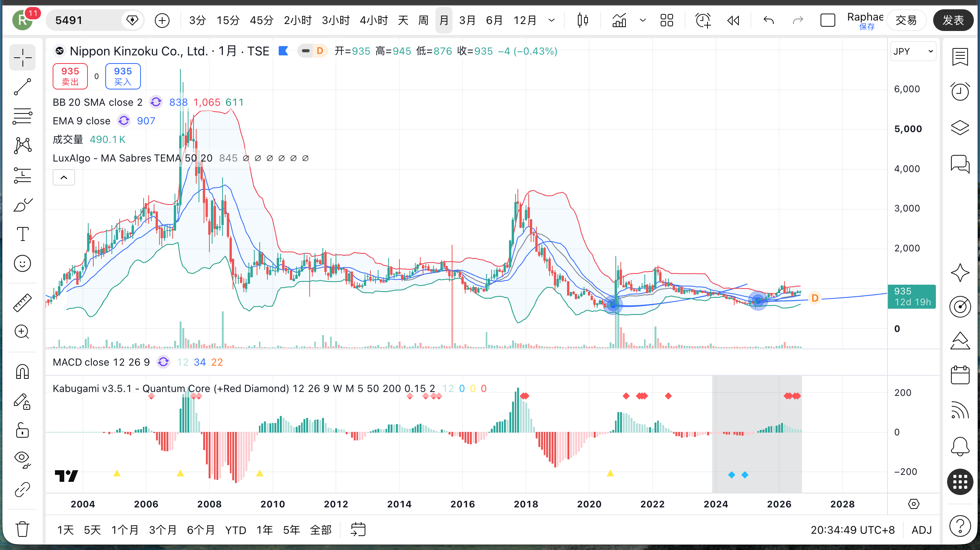This screenshot has width=980, height=550.
Task: Activate the zoom in tool
Action: pos(22,332)
